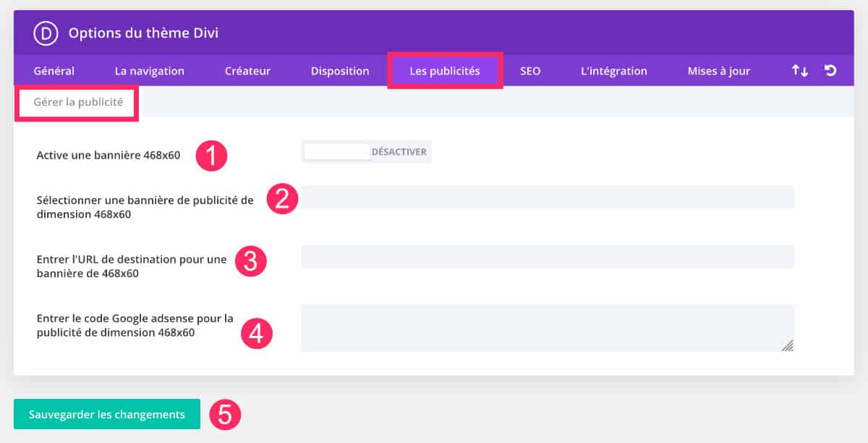This screenshot has width=868, height=443.
Task: Open the Général tab
Action: 54,71
